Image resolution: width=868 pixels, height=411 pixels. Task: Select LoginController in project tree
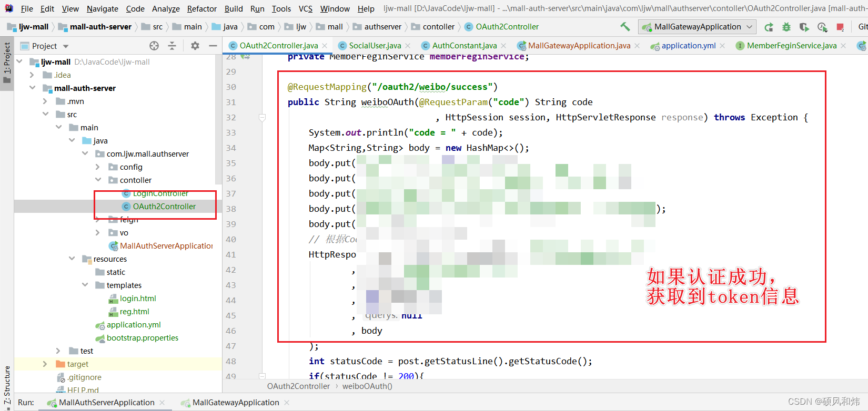[x=160, y=194]
